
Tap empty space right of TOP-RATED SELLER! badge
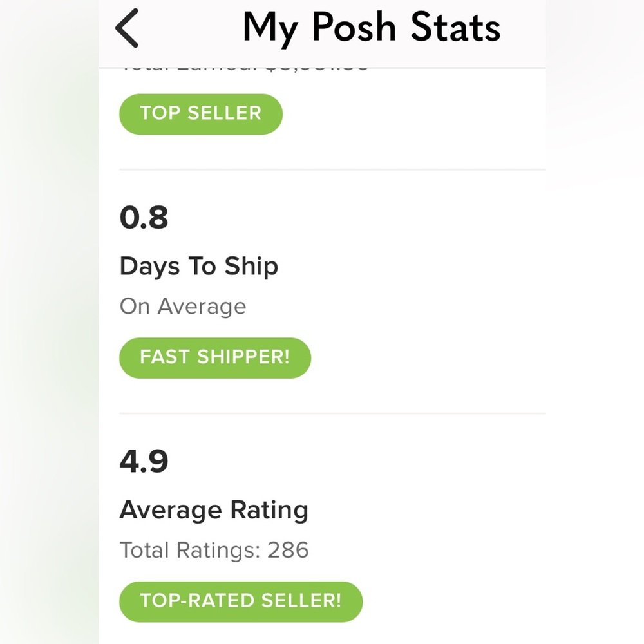click(454, 601)
